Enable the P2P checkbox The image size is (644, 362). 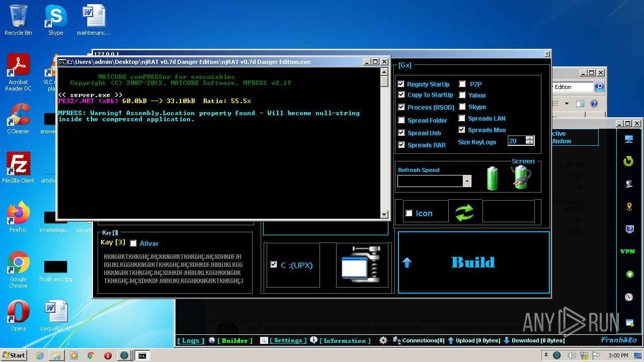point(462,84)
